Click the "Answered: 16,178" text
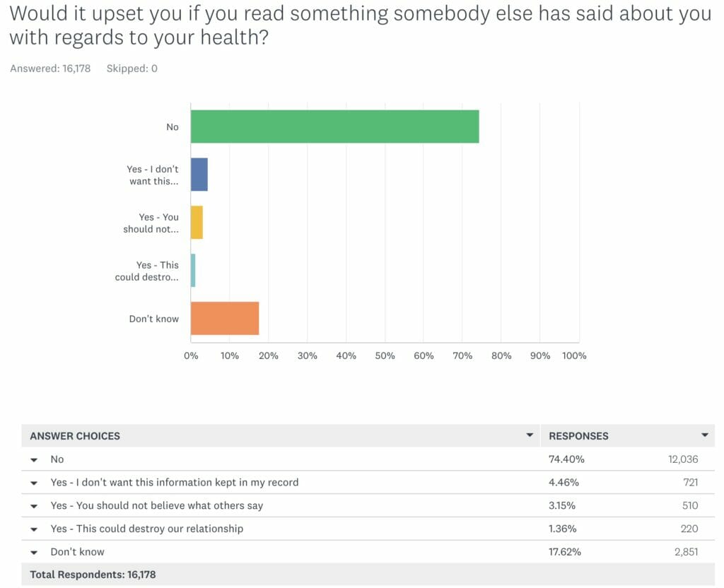This screenshot has width=724, height=588. [x=50, y=69]
